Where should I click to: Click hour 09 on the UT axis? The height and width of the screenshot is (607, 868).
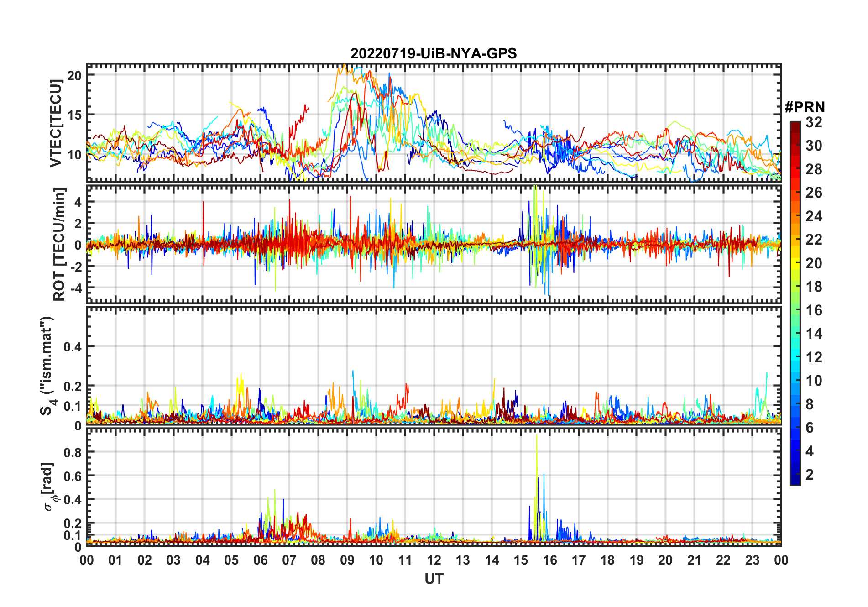click(x=347, y=560)
